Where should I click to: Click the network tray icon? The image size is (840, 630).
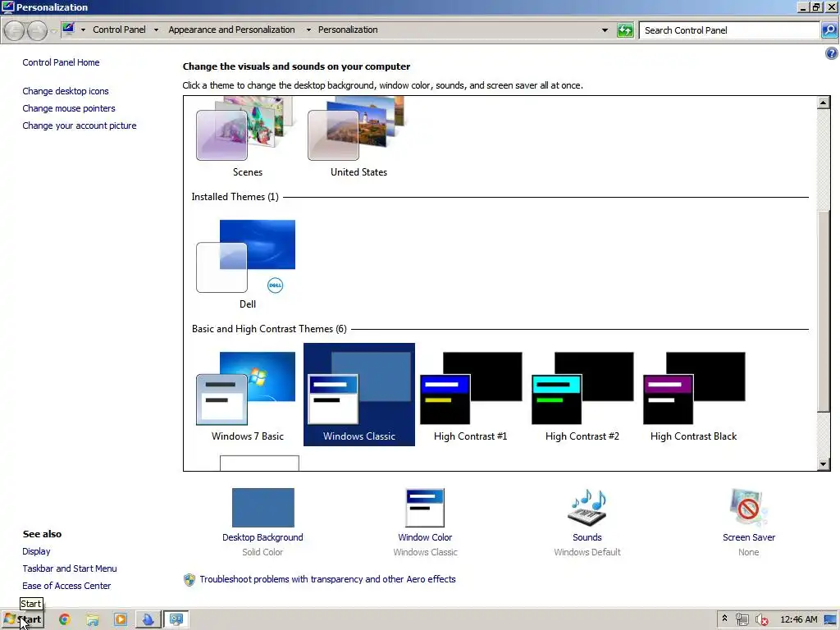pyautogui.click(x=742, y=620)
